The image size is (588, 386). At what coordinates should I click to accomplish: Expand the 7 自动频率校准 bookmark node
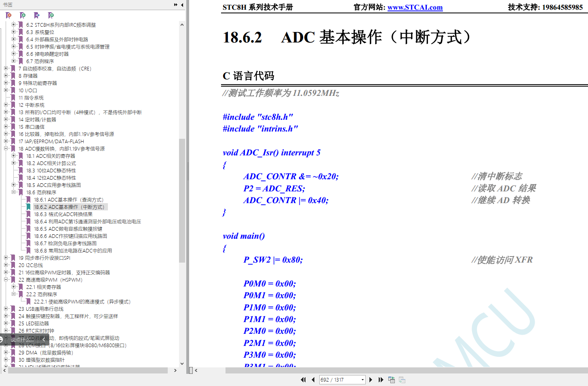(6, 68)
